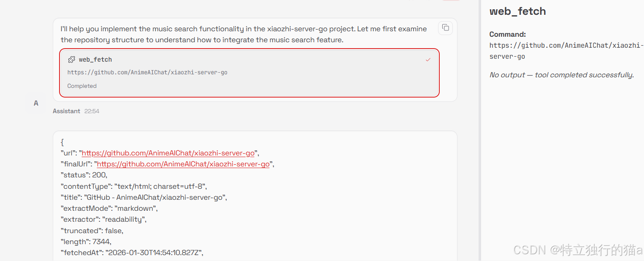Open the "finalUrl" github link
The height and width of the screenshot is (261, 644).
pyautogui.click(x=183, y=164)
